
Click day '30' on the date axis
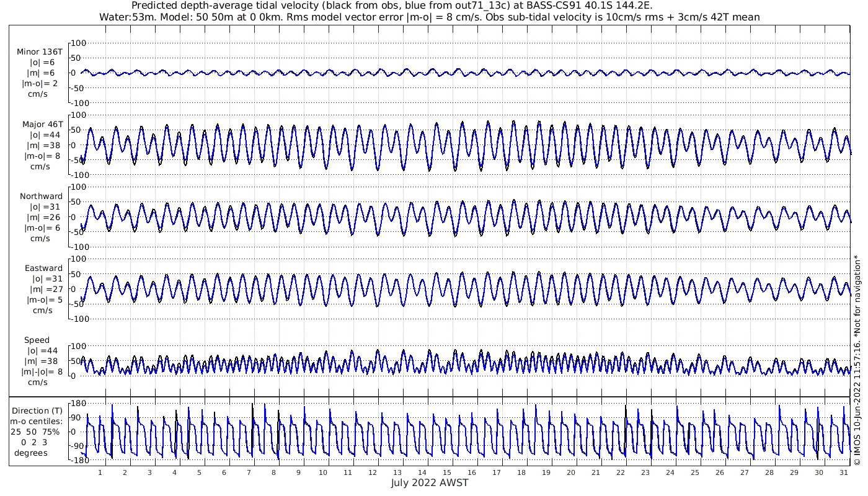(x=818, y=472)
